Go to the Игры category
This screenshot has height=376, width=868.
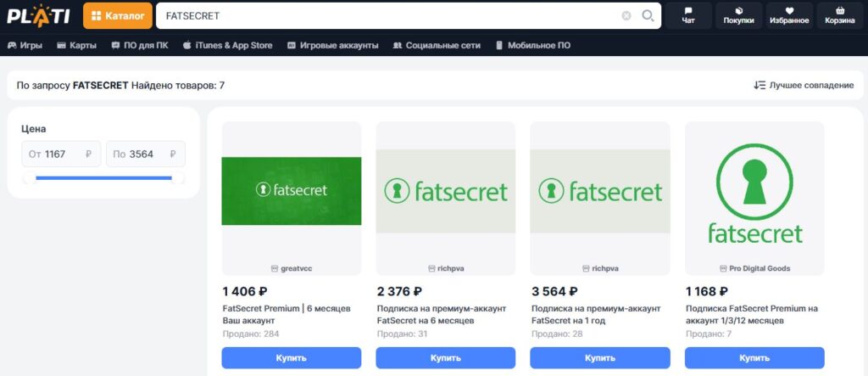pyautogui.click(x=25, y=46)
